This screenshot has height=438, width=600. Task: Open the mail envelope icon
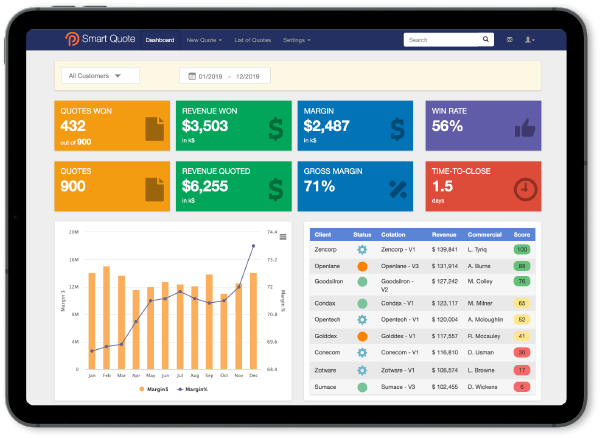pos(510,39)
